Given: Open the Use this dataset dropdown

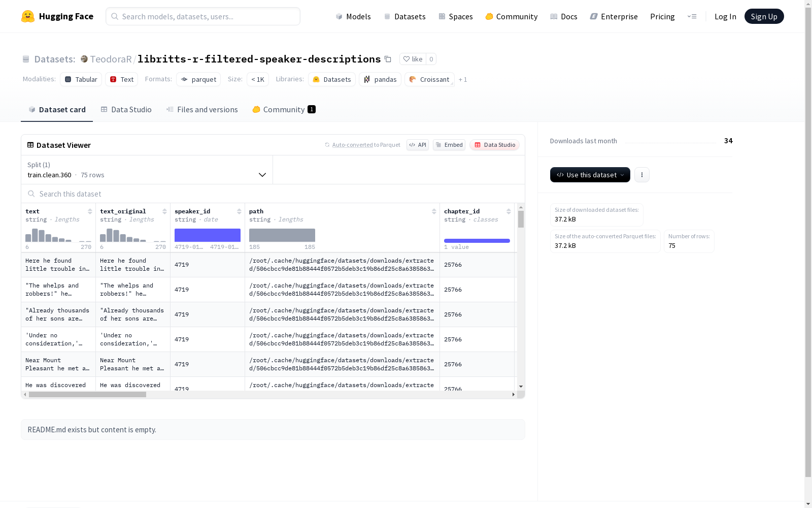Looking at the screenshot, I should [590, 175].
